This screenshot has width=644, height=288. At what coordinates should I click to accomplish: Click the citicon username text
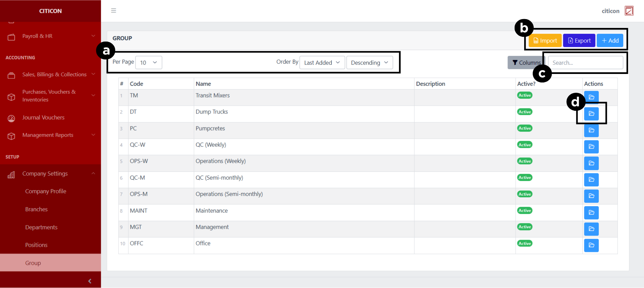611,11
